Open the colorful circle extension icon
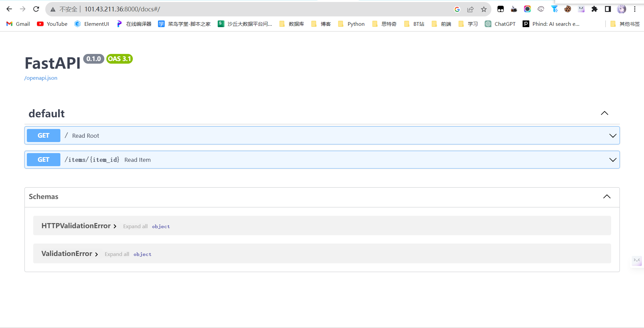This screenshot has height=328, width=644. pyautogui.click(x=527, y=9)
